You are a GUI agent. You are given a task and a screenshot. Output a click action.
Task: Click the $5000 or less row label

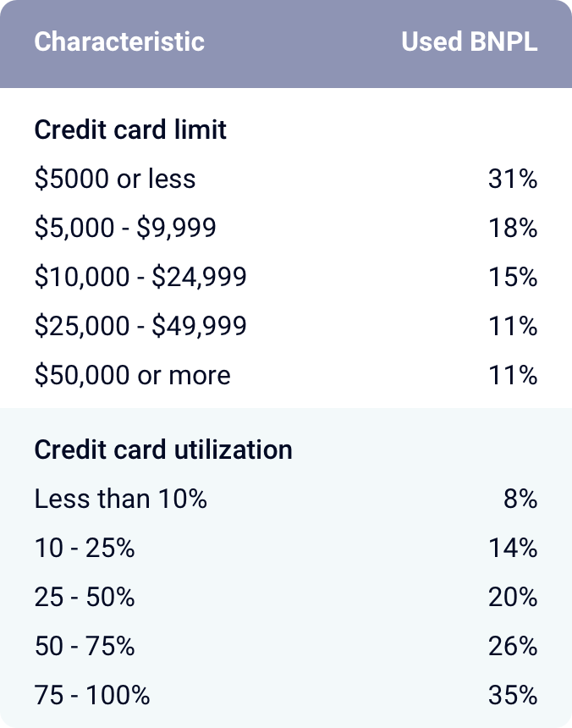115,179
